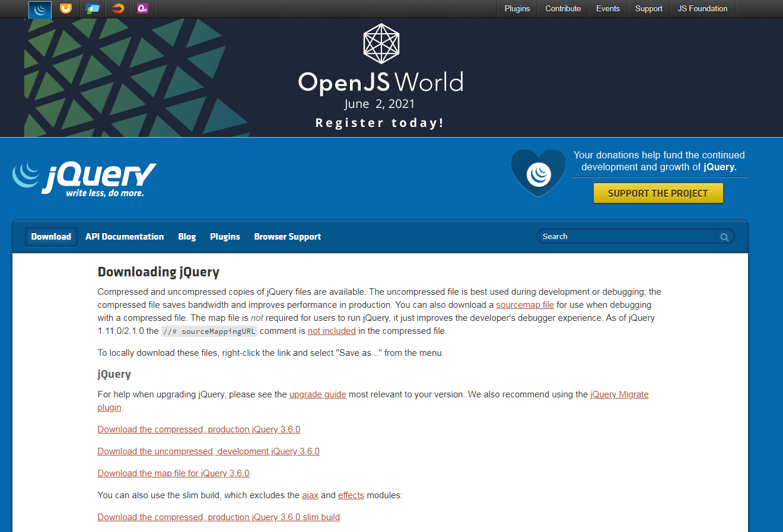783x532 pixels.
Task: Focus the Search input field
Action: [x=626, y=237]
